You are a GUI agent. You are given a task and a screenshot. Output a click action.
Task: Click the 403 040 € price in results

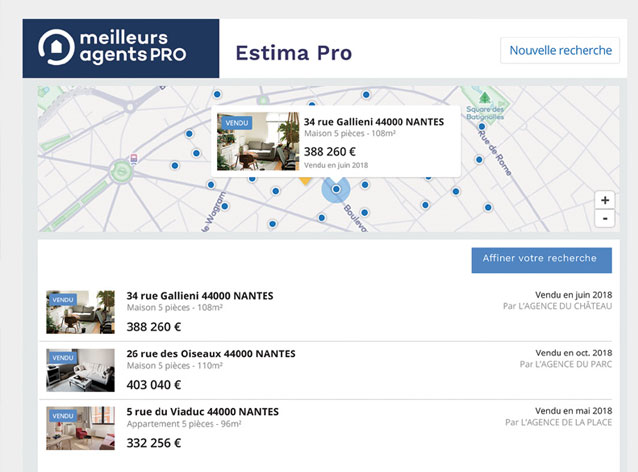(154, 384)
